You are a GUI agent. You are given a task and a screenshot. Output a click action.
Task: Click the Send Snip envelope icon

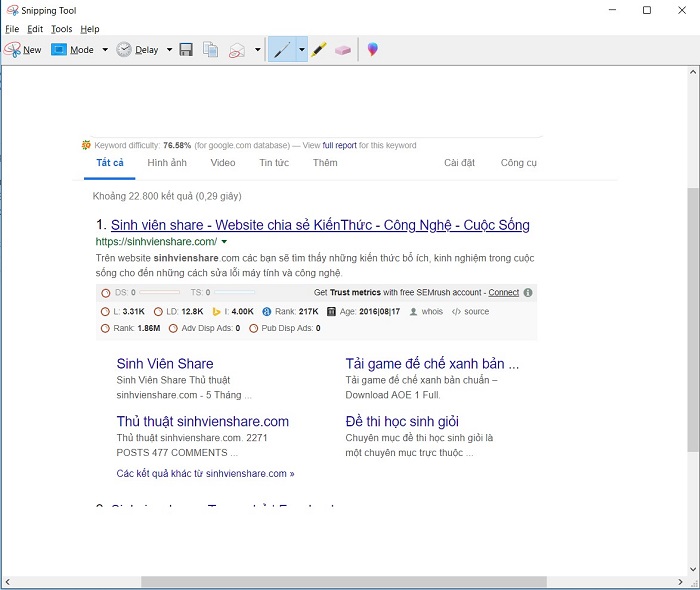tap(237, 49)
